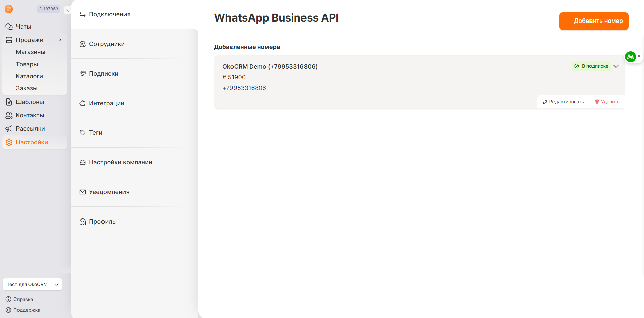The image size is (644, 318).
Task: Click the green check icon in В подписке
Action: (x=577, y=66)
